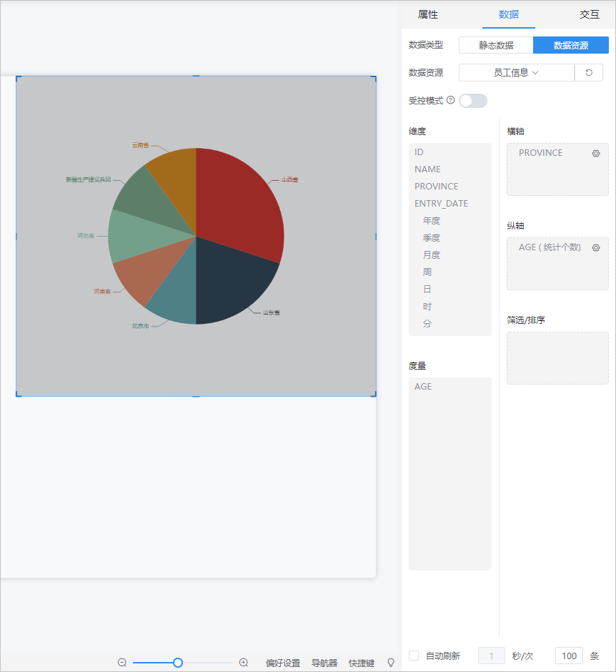Click the zoom in magnifier icon
This screenshot has width=616, height=672.
click(x=243, y=663)
